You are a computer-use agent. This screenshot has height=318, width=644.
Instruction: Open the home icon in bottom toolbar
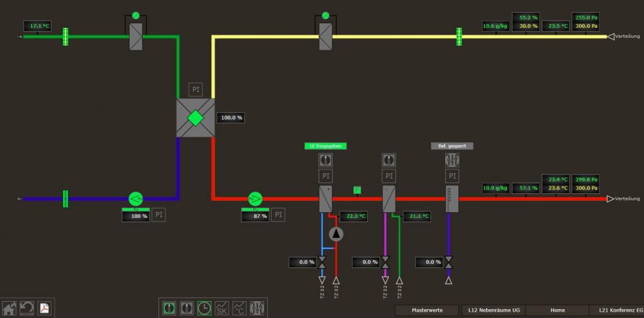point(9,308)
